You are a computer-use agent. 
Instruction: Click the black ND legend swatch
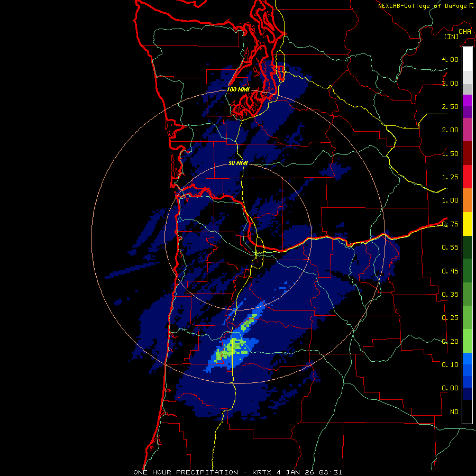tap(467, 411)
